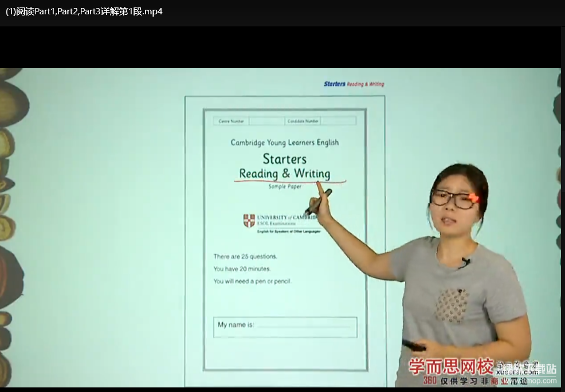The width and height of the screenshot is (565, 392).
Task: Click the underlined large "Reading & Writing" title
Action: point(285,174)
